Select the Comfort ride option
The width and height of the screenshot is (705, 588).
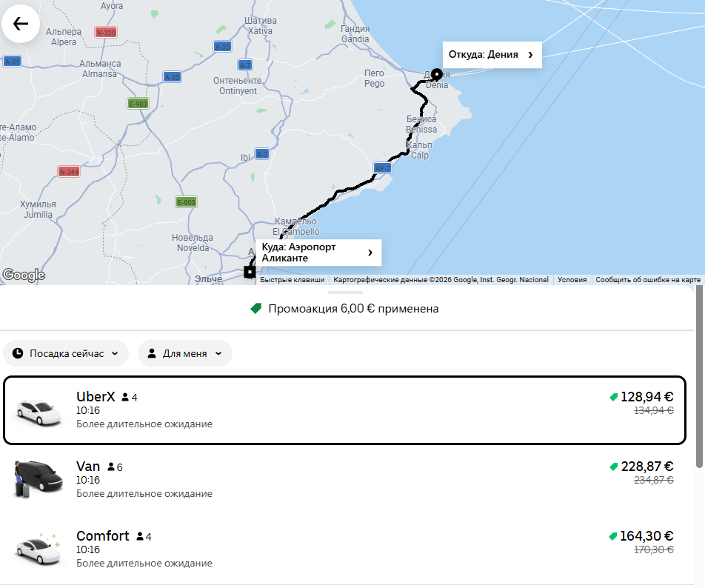pyautogui.click(x=344, y=549)
